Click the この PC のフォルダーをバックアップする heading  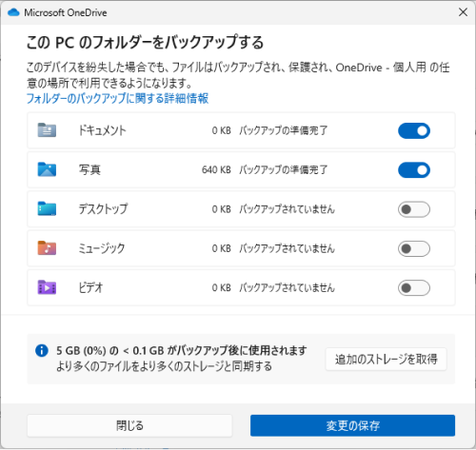click(145, 42)
